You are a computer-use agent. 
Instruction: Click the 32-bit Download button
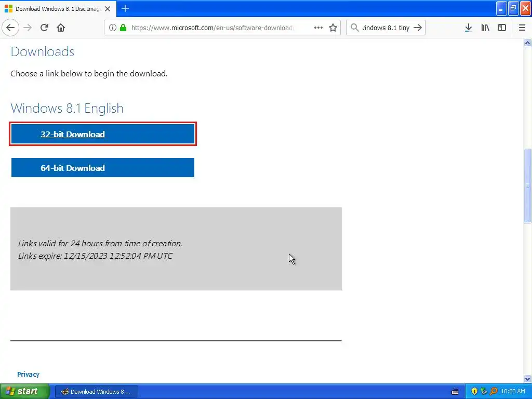103,134
